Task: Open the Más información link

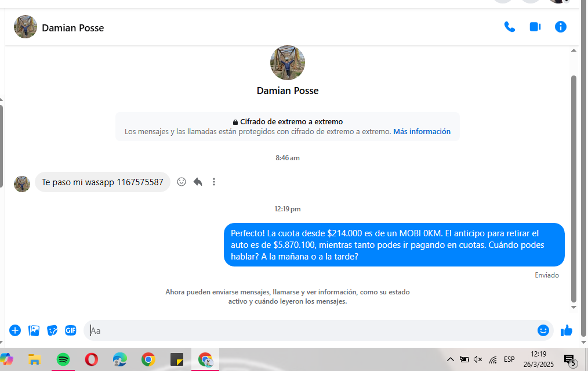Action: click(x=422, y=132)
